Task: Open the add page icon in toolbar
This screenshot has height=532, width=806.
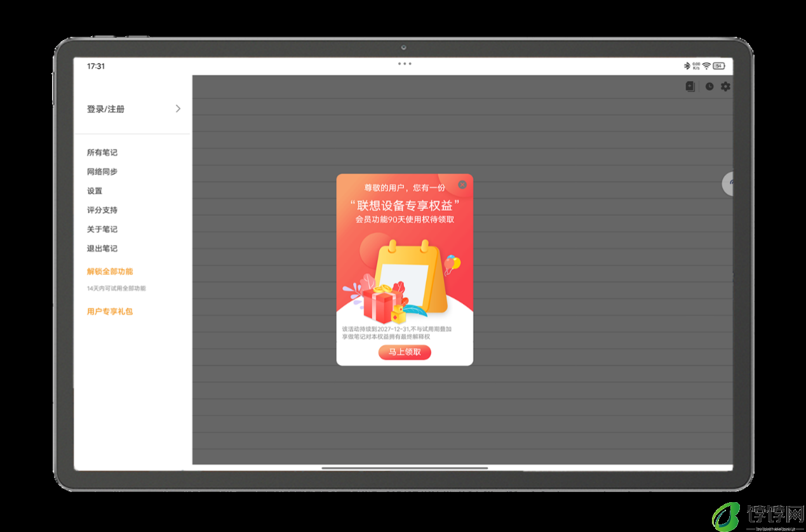Action: tap(690, 86)
